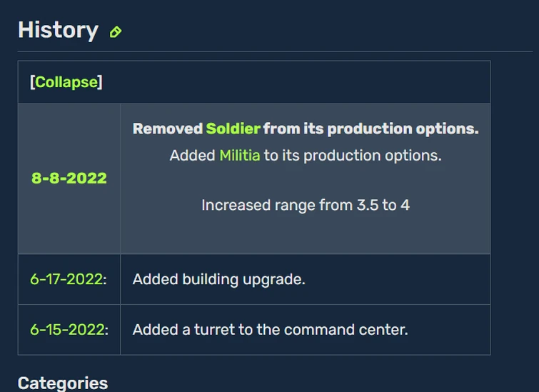Click 'to its production options.' after Militia
Image resolution: width=539 pixels, height=392 pixels.
tap(353, 156)
